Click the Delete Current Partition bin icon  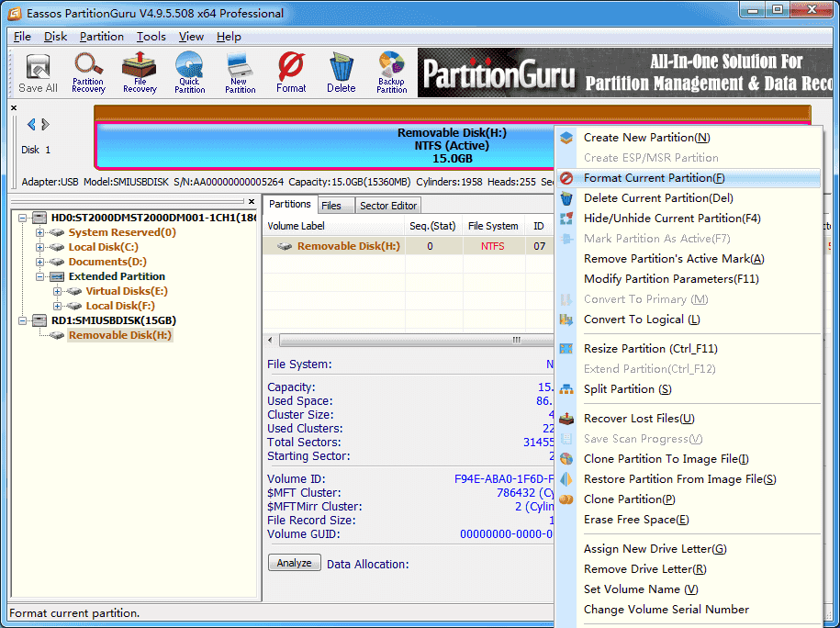[x=566, y=198]
